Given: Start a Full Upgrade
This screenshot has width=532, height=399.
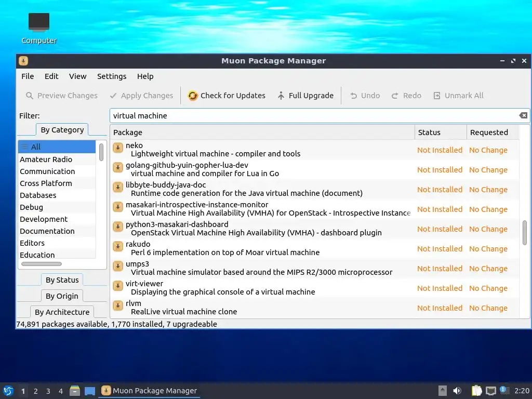Looking at the screenshot, I should tap(305, 96).
